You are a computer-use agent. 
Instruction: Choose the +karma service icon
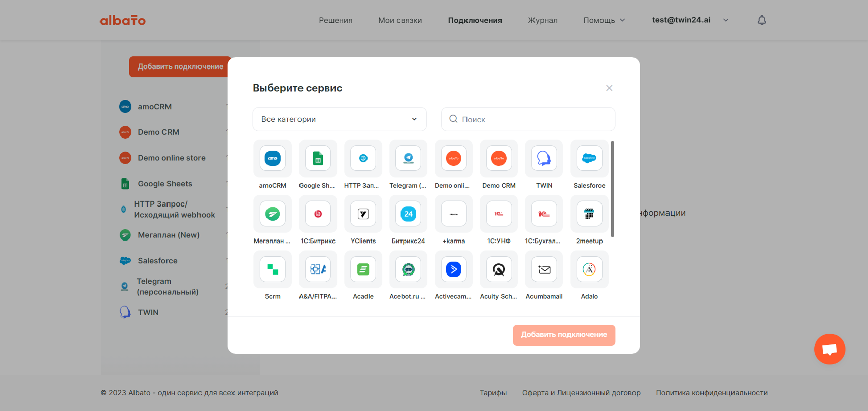pyautogui.click(x=453, y=214)
